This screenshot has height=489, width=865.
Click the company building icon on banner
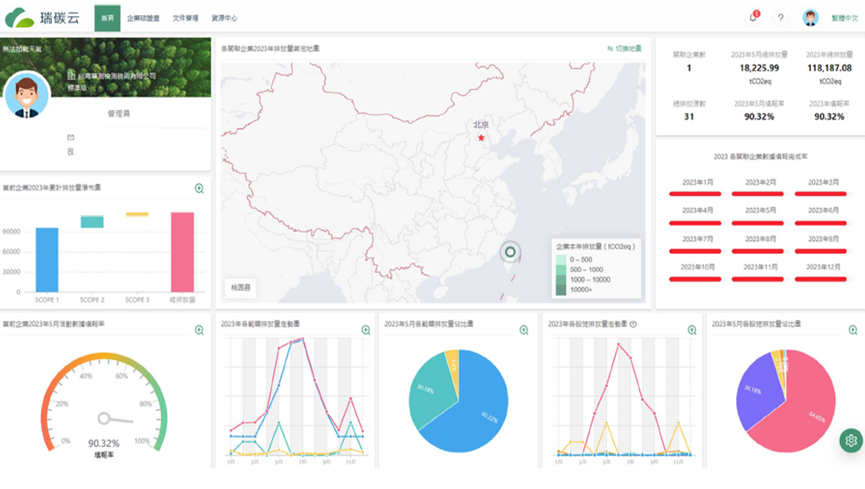pos(71,76)
